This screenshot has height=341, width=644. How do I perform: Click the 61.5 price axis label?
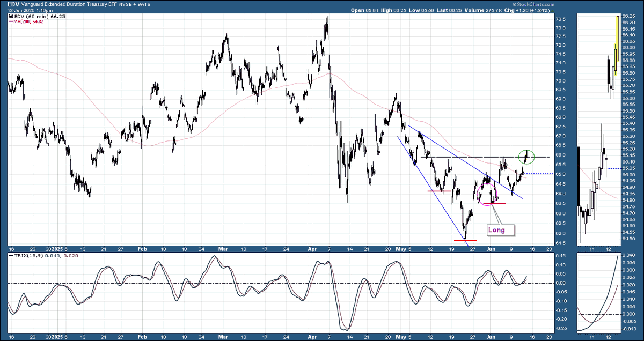pyautogui.click(x=561, y=243)
